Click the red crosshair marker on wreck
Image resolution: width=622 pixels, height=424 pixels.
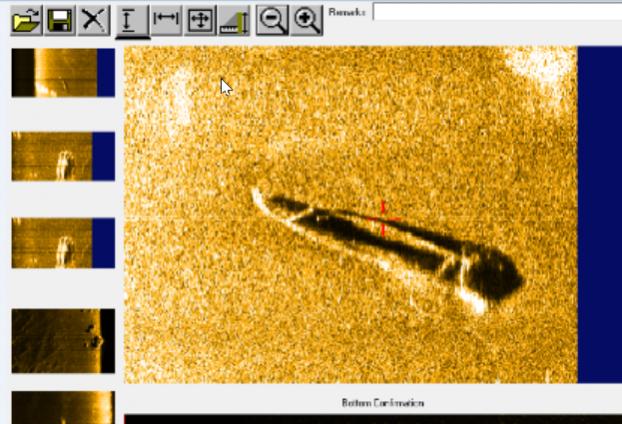click(383, 220)
